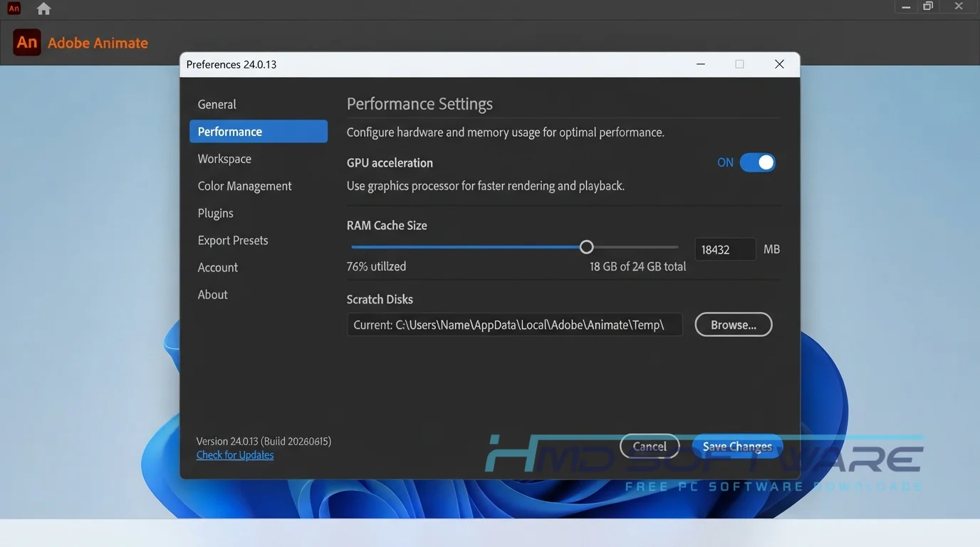
Task: Close the Preferences dialog
Action: [779, 64]
